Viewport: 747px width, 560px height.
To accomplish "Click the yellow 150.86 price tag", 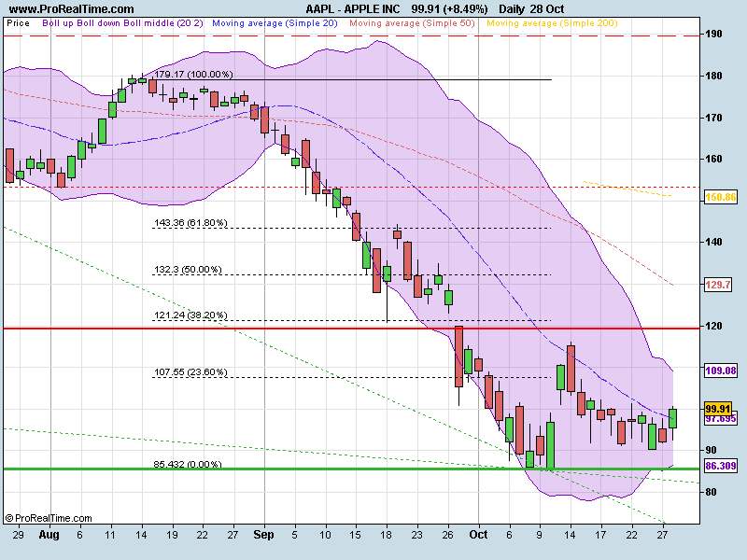I will pyautogui.click(x=720, y=197).
